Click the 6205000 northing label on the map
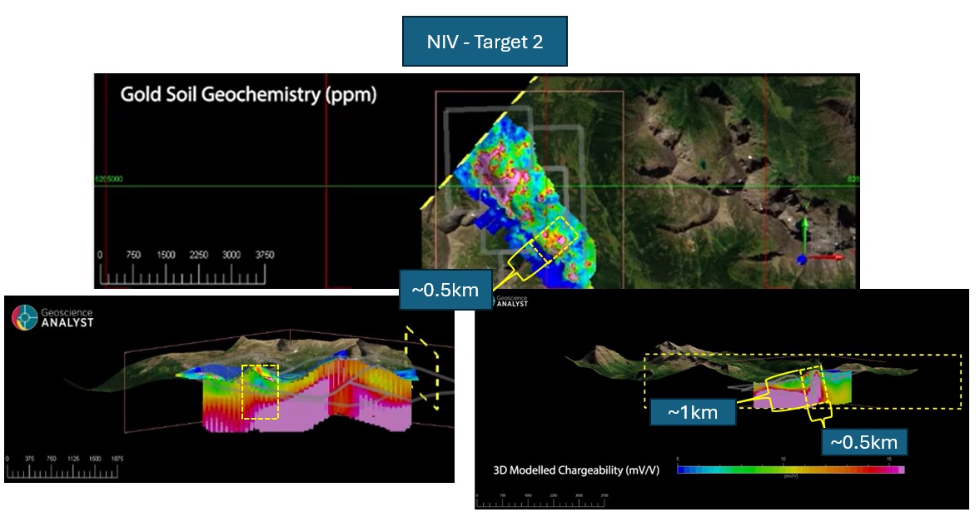The image size is (980, 522). click(x=109, y=179)
